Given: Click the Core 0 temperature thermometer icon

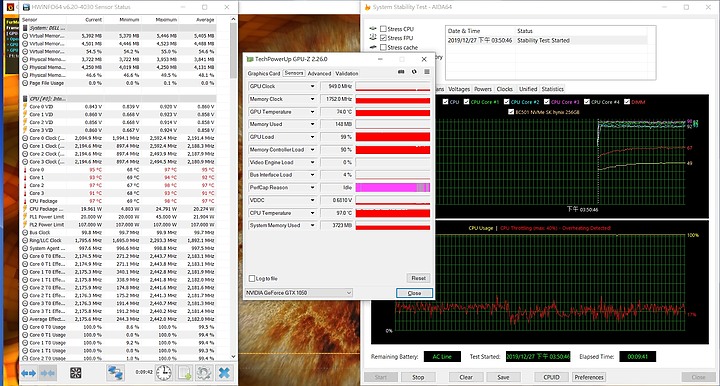Looking at the screenshot, I should [x=25, y=169].
